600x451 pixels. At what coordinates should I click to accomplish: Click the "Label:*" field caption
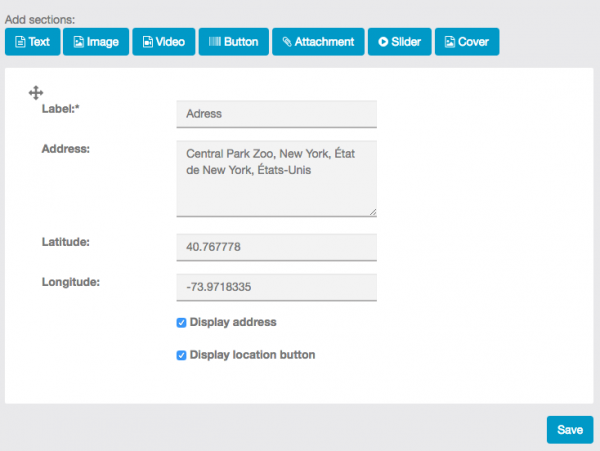(x=61, y=110)
